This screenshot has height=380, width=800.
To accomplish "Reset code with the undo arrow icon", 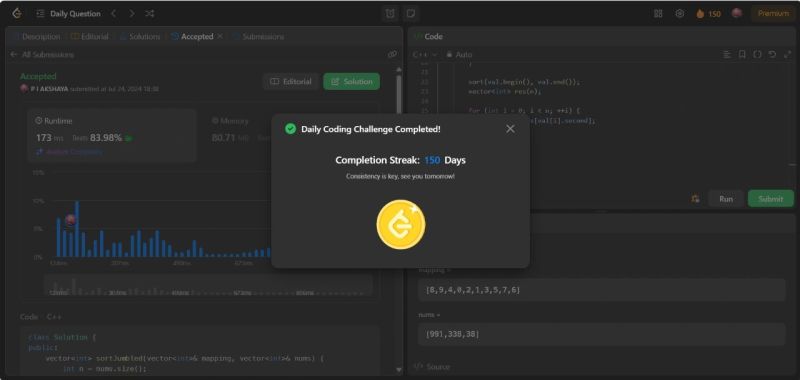I will click(772, 55).
